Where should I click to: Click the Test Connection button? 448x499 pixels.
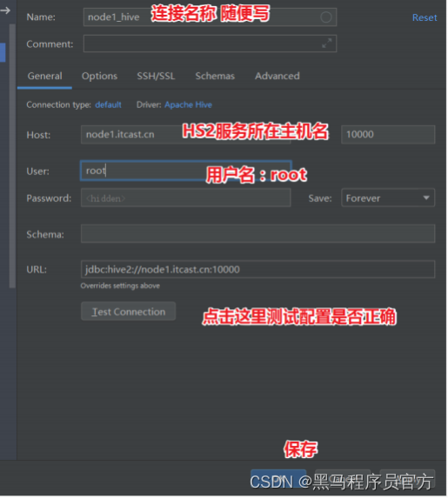[128, 312]
